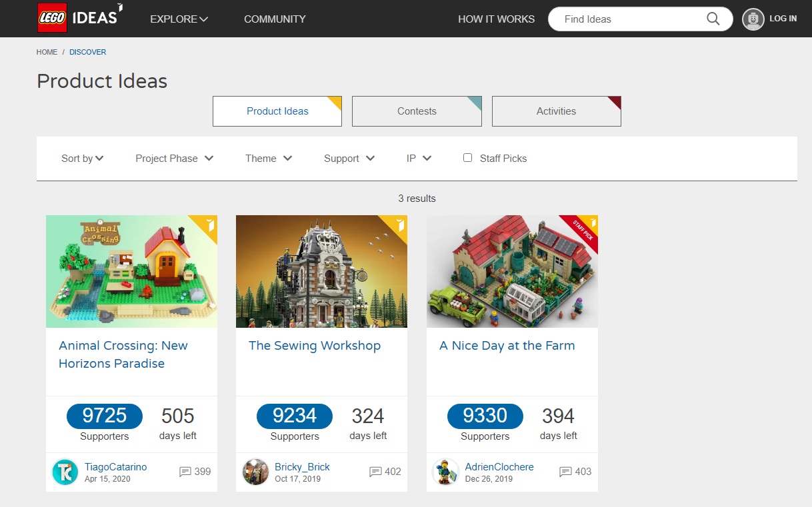Click the 399 comment count
This screenshot has height=507, width=812.
point(203,472)
